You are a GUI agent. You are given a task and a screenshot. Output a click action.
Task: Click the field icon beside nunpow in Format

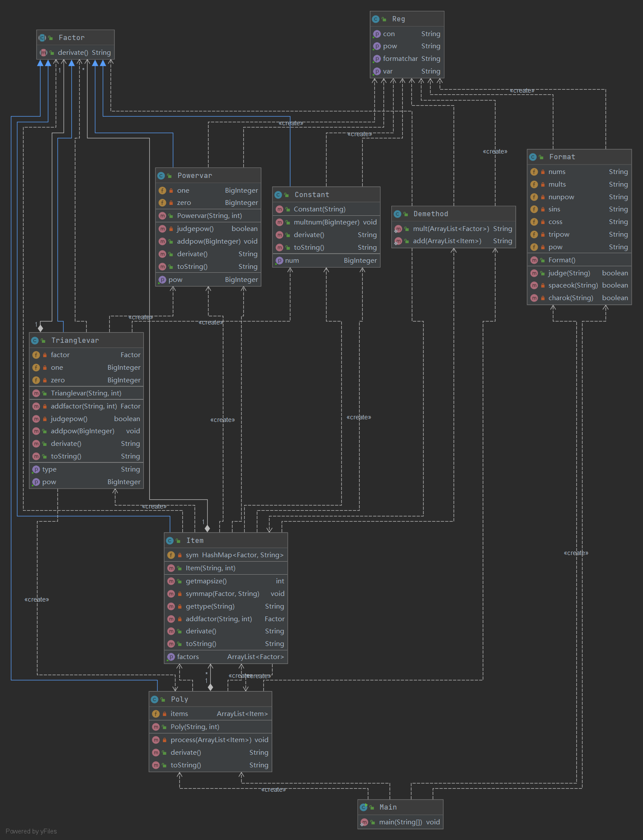point(534,197)
